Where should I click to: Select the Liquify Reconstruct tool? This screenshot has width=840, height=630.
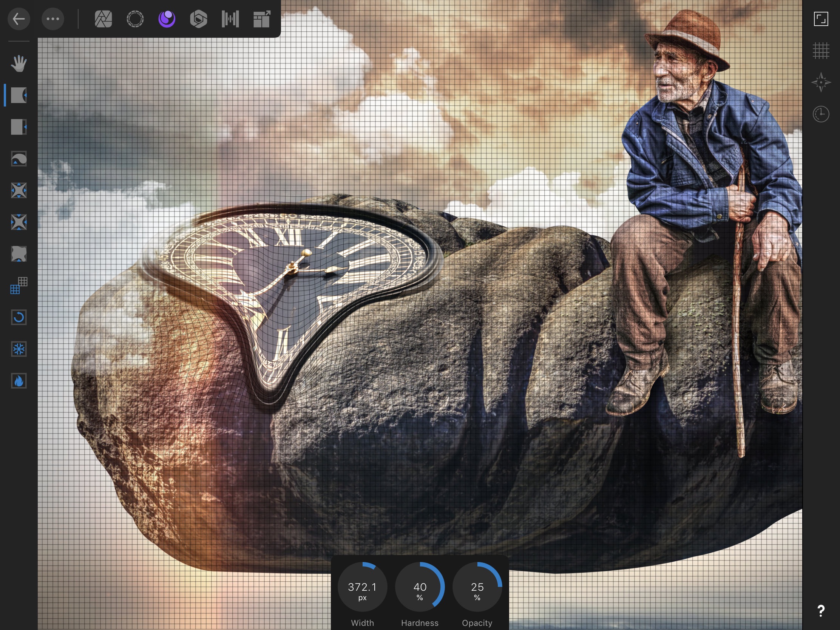click(19, 317)
